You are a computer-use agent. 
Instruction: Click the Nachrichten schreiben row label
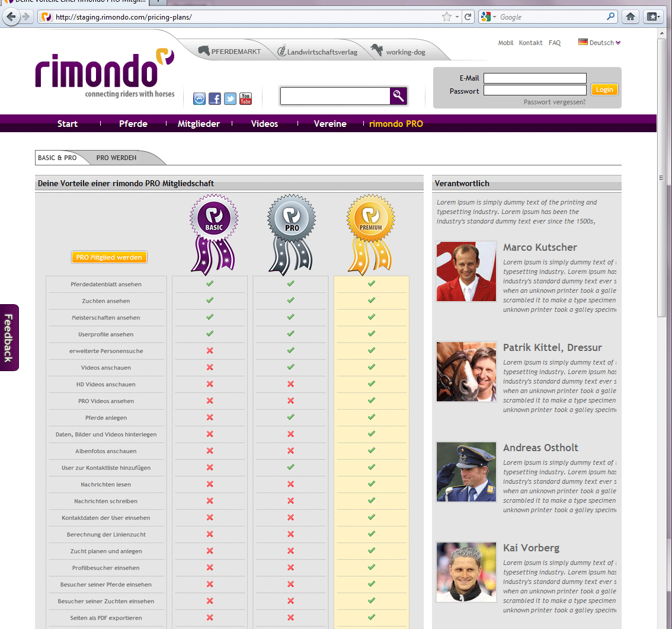tap(106, 501)
